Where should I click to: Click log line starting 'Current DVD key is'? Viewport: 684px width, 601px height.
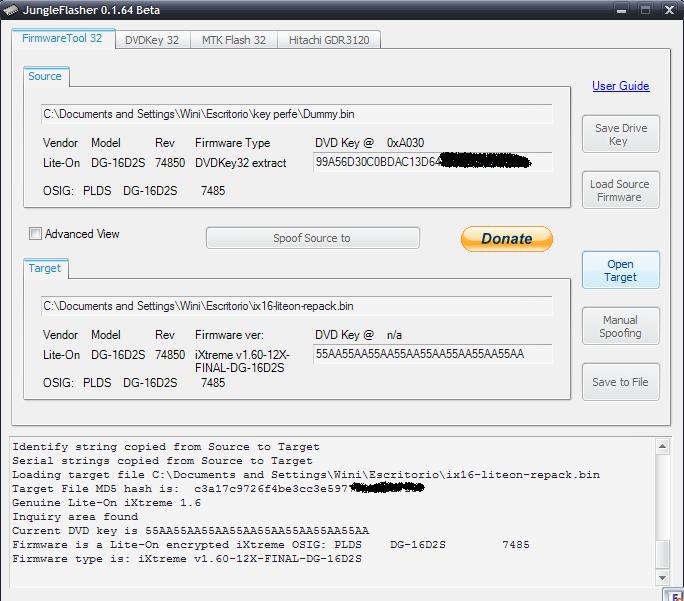pyautogui.click(x=191, y=531)
